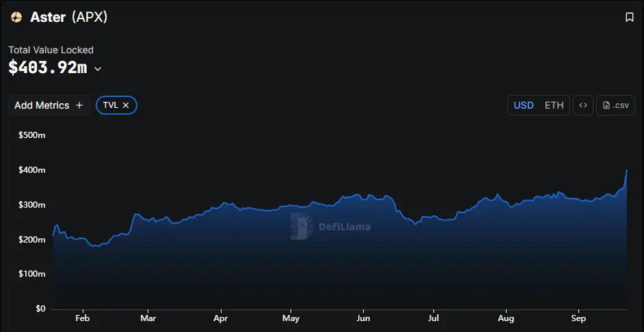This screenshot has width=644, height=332.
Task: Select the Aster (APX) title text
Action: tap(68, 18)
